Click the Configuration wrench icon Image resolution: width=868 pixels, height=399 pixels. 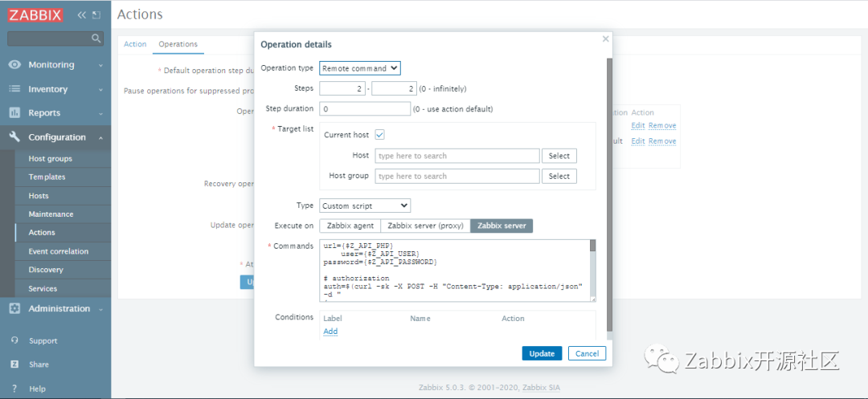tap(15, 137)
